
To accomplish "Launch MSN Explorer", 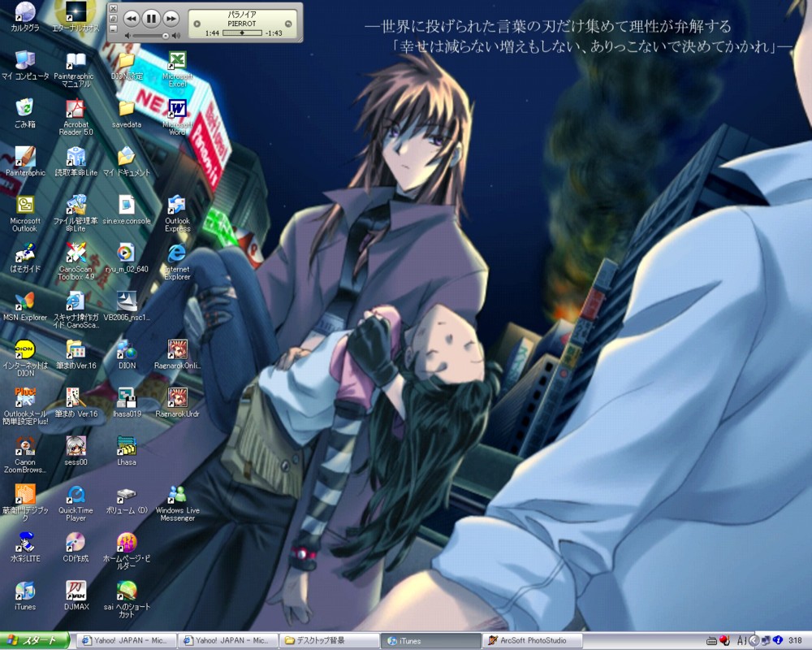I will coord(25,306).
